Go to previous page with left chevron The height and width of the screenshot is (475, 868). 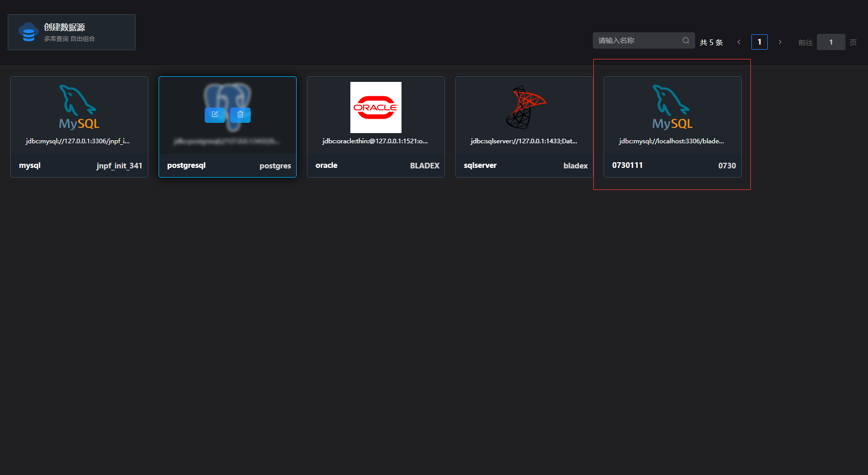tap(739, 42)
